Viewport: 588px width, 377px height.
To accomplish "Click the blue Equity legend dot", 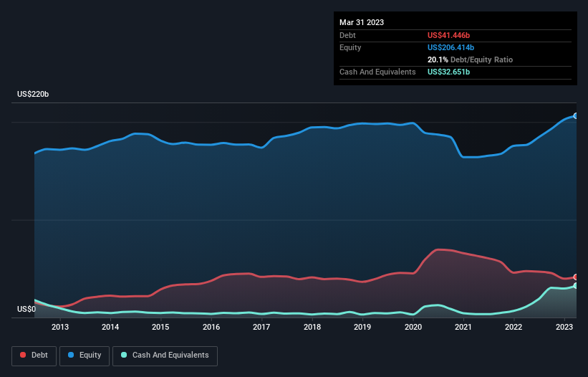I will pos(71,355).
